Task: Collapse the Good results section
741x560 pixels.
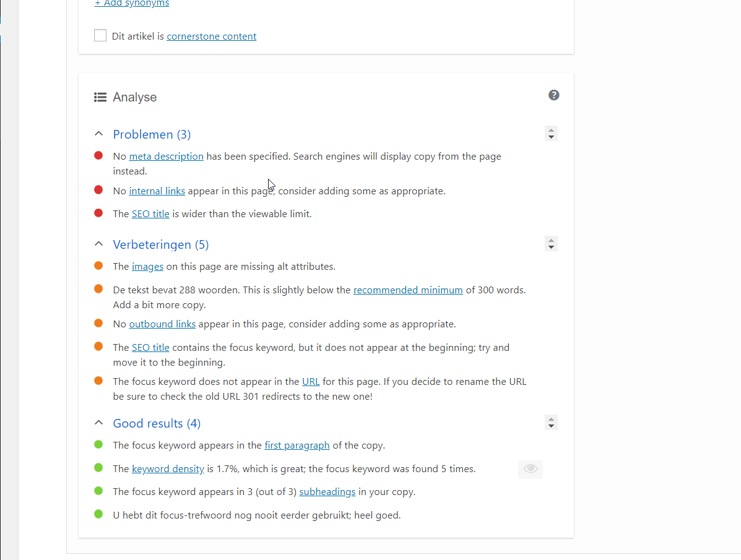Action: coord(98,422)
